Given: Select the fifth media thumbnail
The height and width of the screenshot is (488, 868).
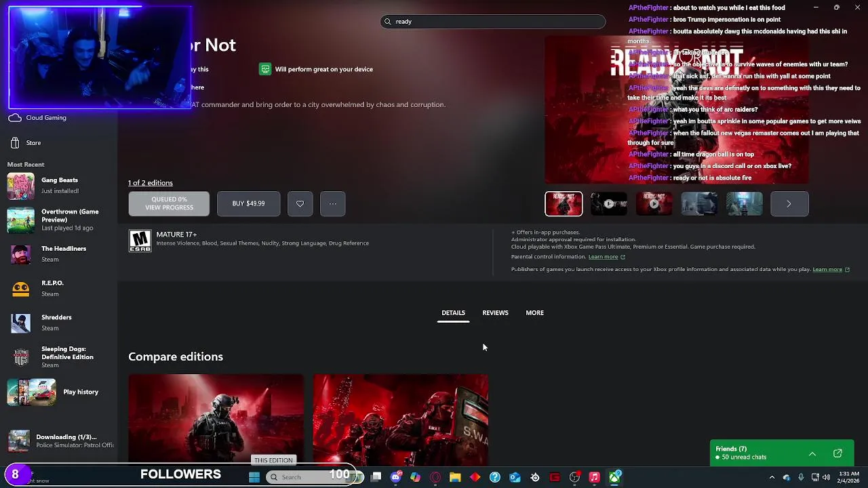Looking at the screenshot, I should tap(745, 204).
